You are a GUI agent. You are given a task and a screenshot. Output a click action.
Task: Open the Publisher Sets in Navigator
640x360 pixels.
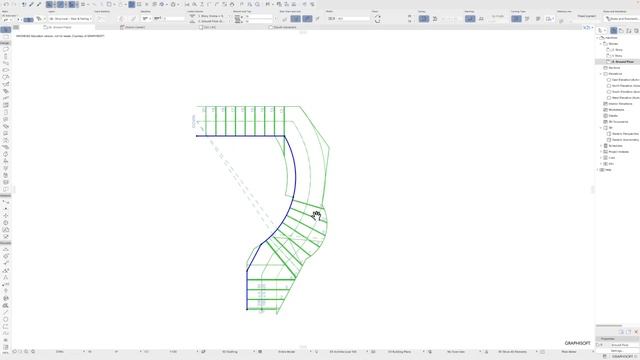[636, 31]
